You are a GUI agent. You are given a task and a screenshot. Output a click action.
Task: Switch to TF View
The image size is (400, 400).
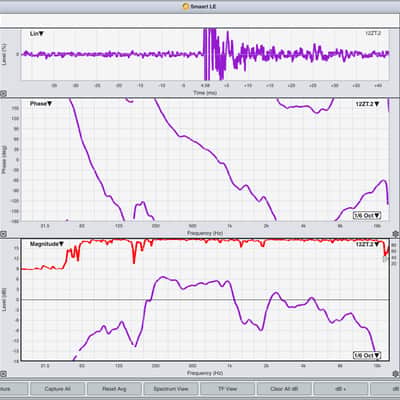(227, 389)
